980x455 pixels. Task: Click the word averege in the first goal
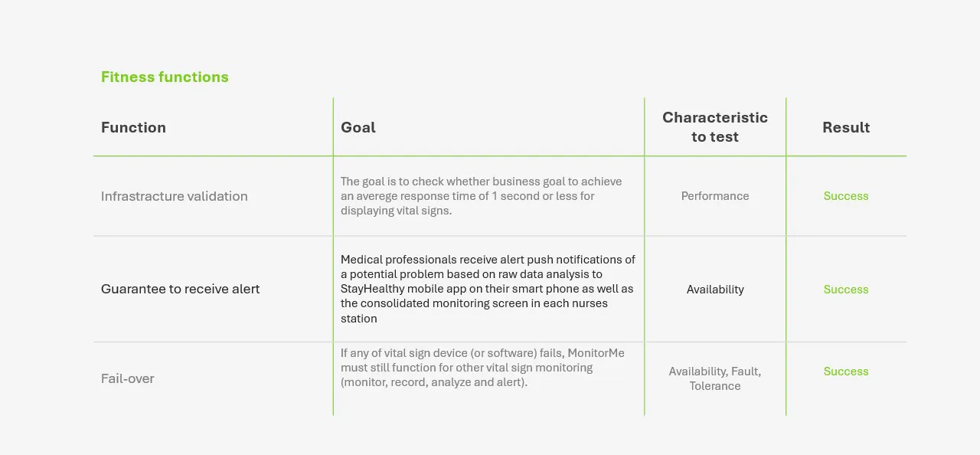pos(376,196)
